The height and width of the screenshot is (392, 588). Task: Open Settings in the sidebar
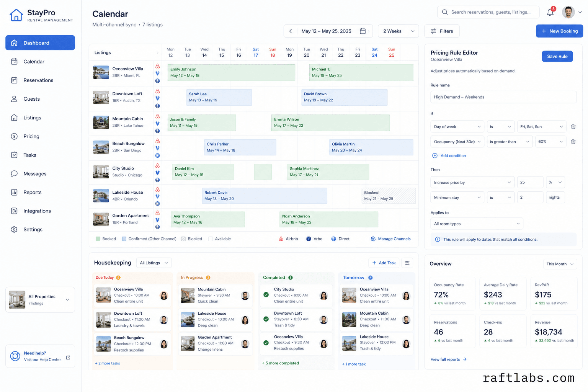click(40, 230)
